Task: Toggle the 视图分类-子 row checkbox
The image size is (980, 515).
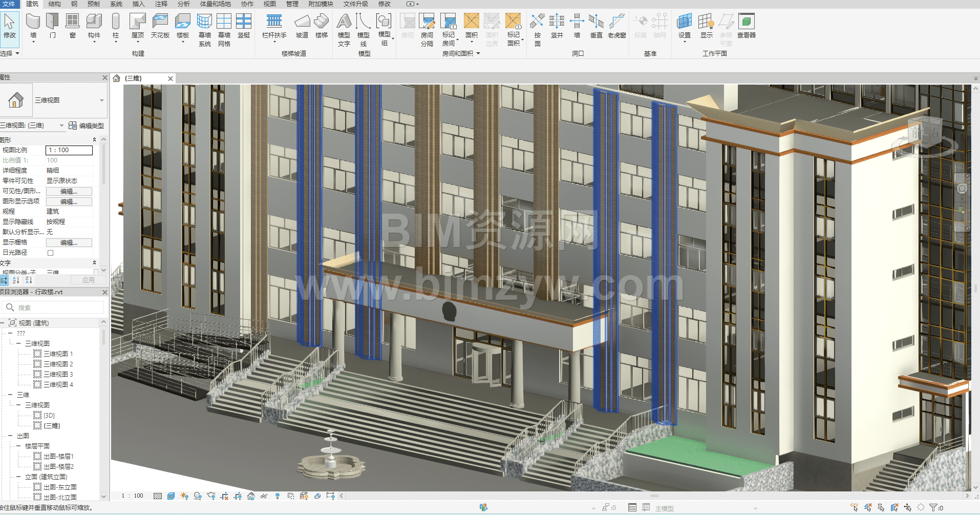Action: click(x=96, y=272)
